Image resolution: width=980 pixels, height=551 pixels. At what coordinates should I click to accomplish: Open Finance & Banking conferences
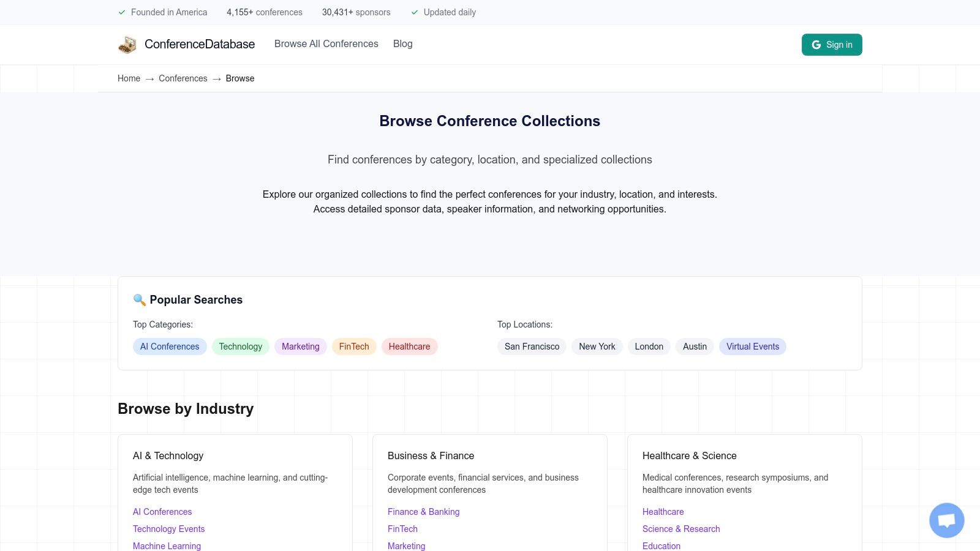pos(423,512)
